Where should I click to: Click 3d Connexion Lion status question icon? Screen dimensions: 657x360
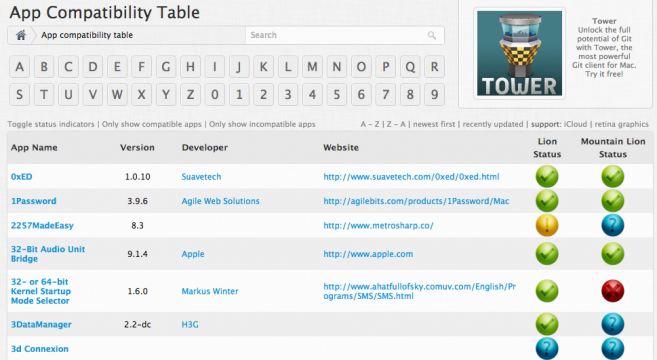[x=547, y=349]
